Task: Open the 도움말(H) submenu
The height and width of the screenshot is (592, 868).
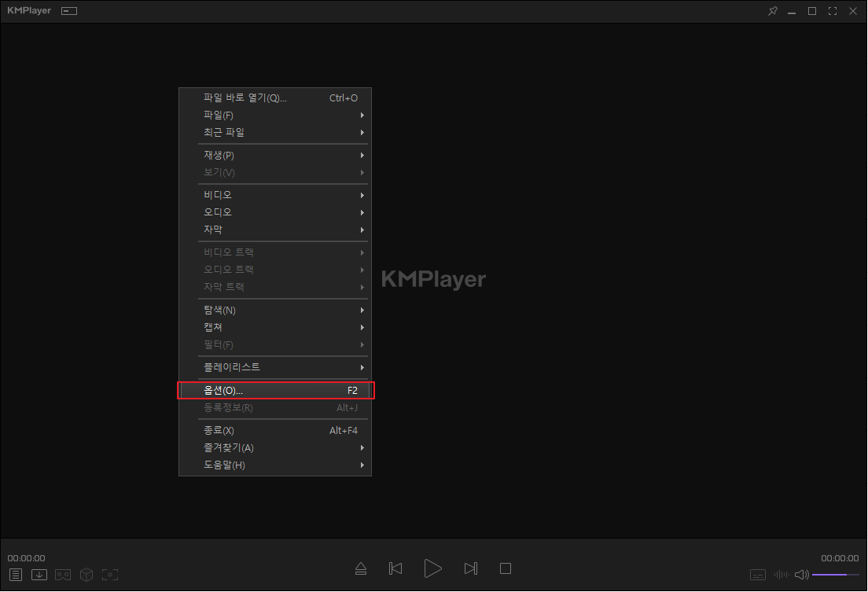Action: 275,465
